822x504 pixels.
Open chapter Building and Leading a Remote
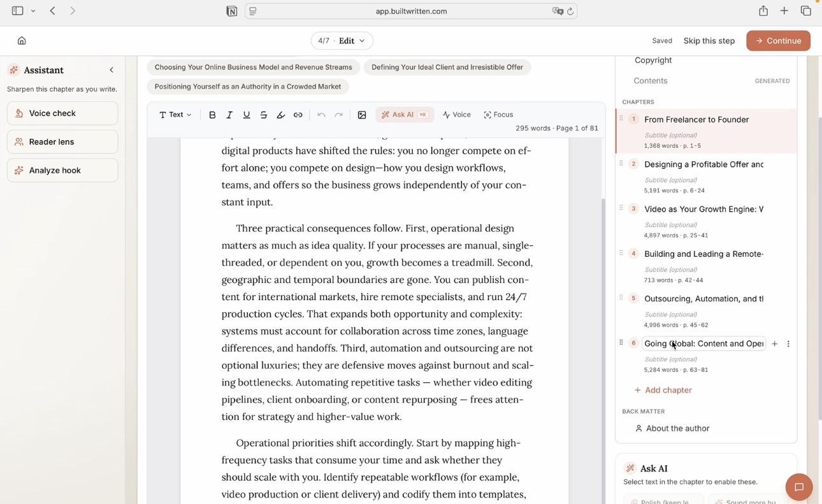point(703,254)
